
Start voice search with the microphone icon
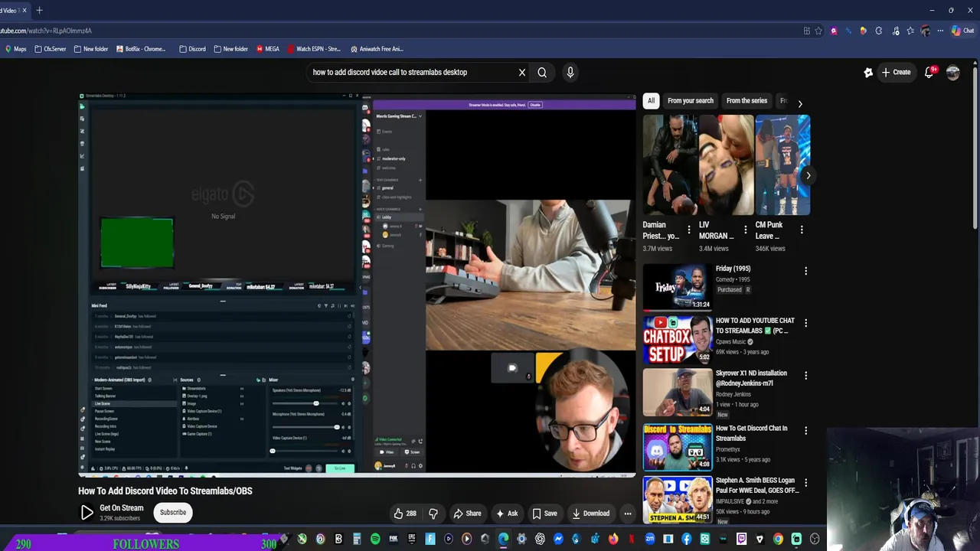coord(570,73)
